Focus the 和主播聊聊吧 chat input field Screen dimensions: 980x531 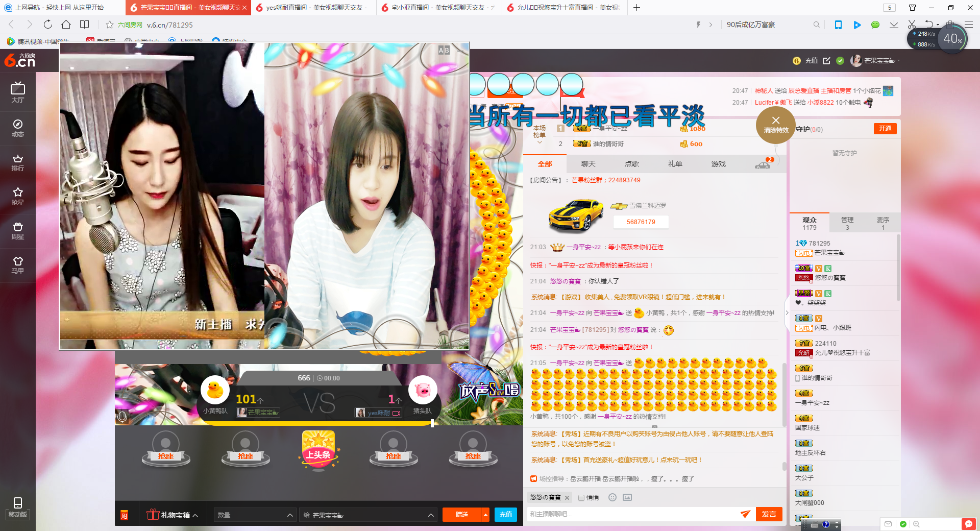coord(633,514)
